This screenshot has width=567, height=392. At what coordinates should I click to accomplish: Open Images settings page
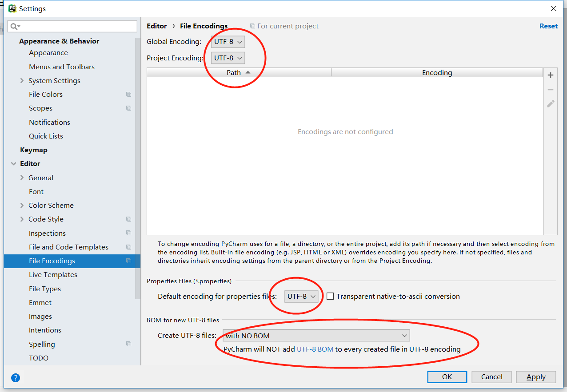tap(40, 317)
